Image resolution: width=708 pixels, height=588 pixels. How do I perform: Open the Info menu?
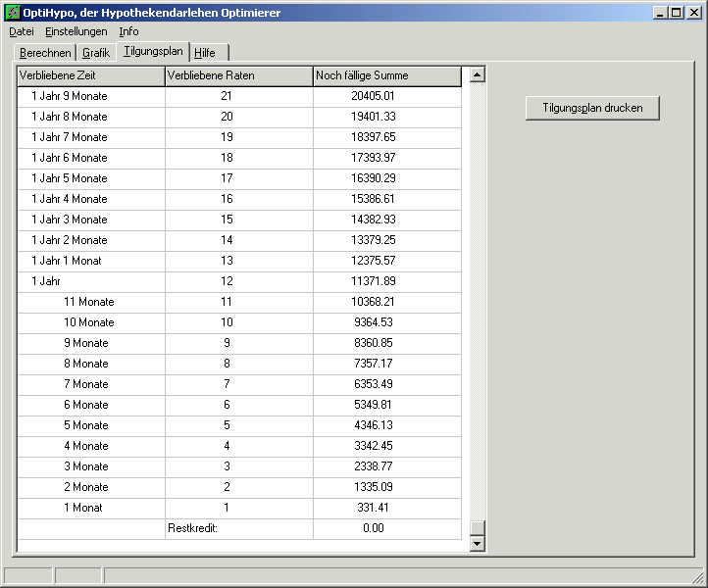click(x=128, y=31)
